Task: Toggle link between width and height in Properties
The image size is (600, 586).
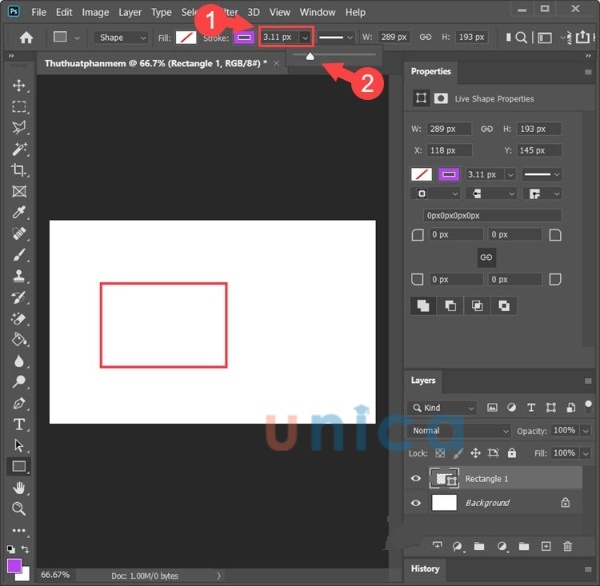Action: point(487,129)
